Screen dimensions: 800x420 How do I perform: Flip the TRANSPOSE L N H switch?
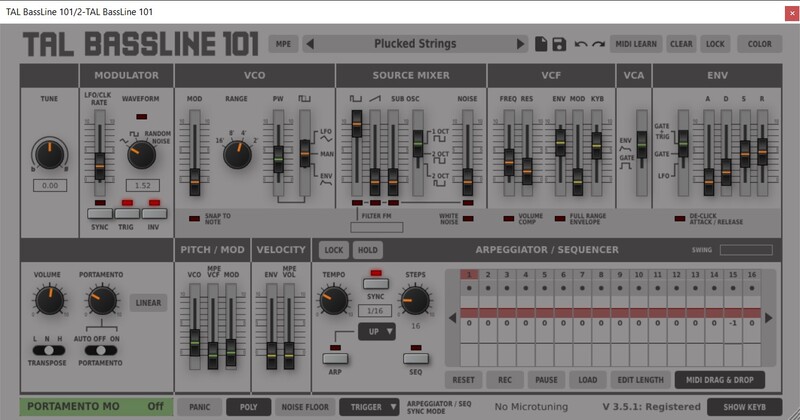(x=48, y=350)
